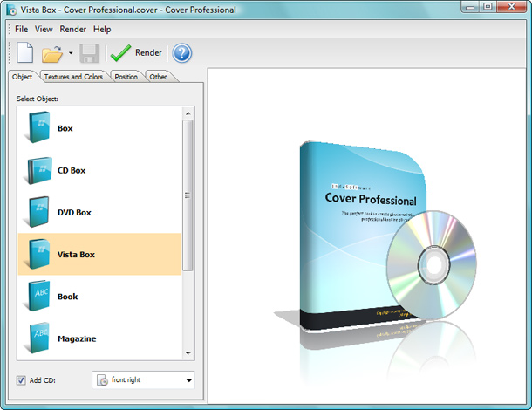Viewport: 532px width, 410px height.
Task: Expand the Open folder dropdown arrow
Action: click(71, 53)
